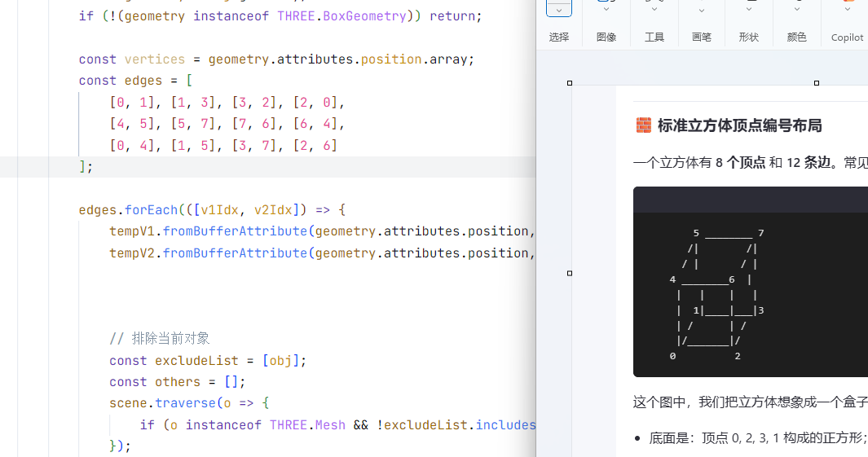Click vertex label 2 in the cube diagram
The image size is (868, 457).
738,356
